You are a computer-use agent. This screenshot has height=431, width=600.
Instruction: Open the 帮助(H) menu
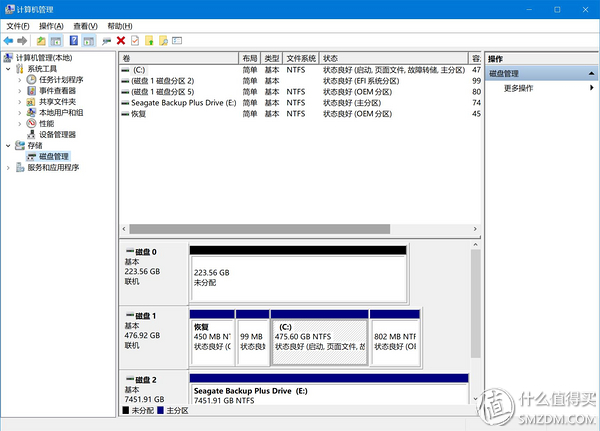pyautogui.click(x=120, y=26)
